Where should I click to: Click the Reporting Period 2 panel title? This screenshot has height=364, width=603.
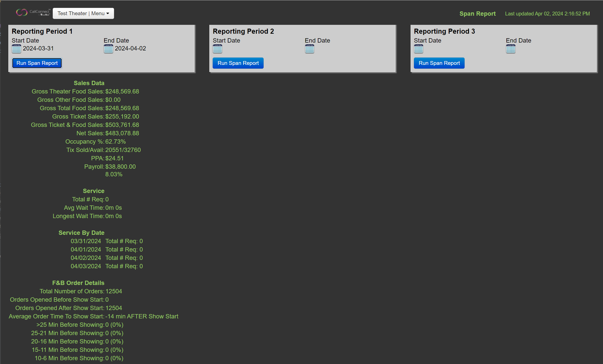243,31
